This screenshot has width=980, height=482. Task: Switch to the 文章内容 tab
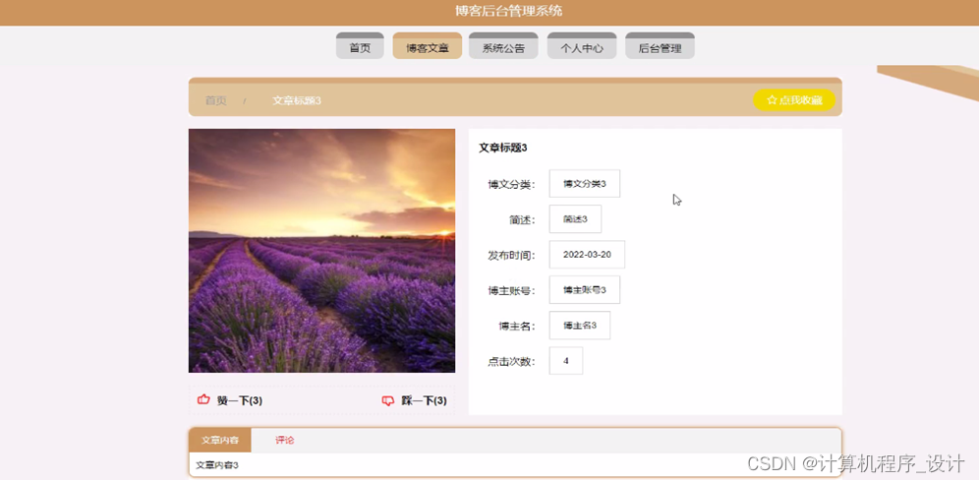[x=220, y=440]
